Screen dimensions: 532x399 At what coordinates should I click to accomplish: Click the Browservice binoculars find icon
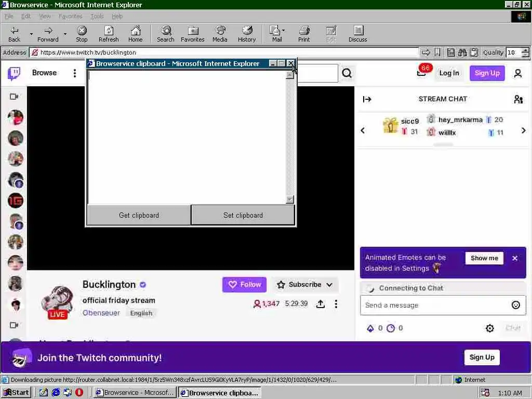coord(462,52)
